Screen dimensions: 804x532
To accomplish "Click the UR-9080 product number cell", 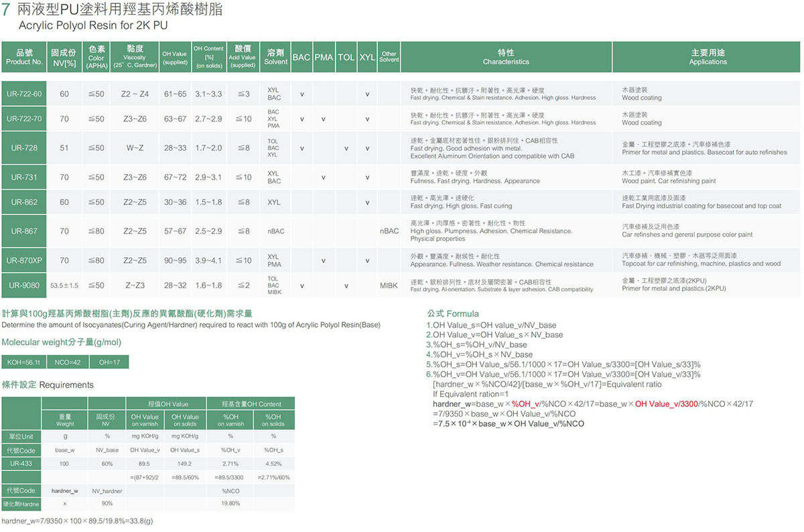I will (x=24, y=285).
